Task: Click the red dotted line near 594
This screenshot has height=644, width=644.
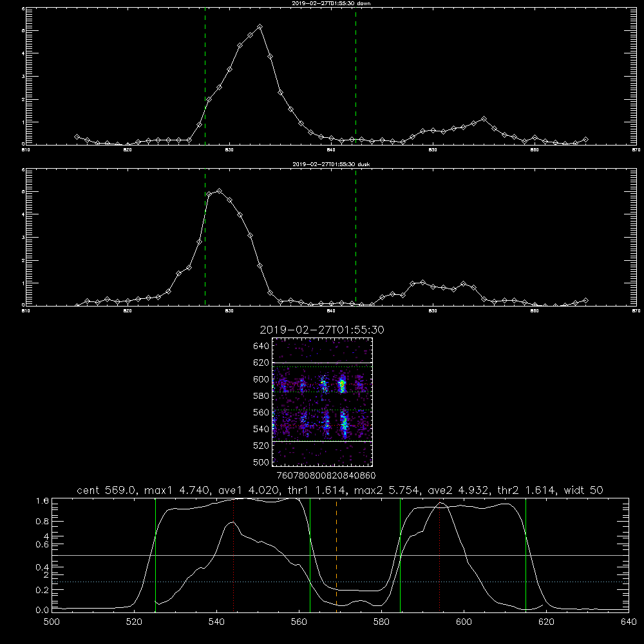Action: coord(439,554)
